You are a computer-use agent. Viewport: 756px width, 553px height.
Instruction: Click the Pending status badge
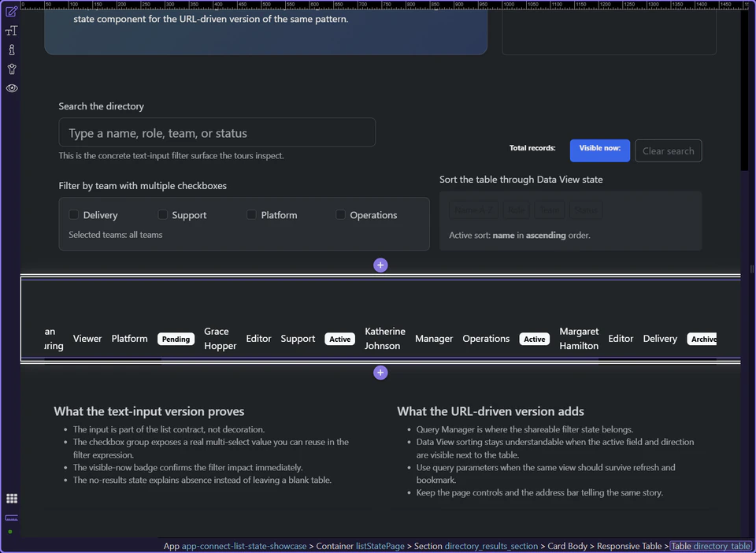[x=176, y=339]
